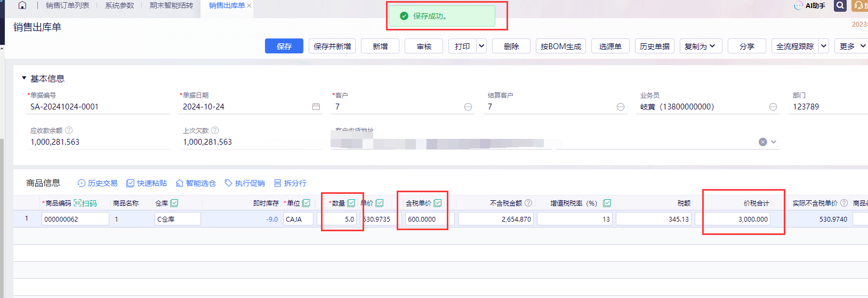Click the 审核 button
Screen dimensions: 868x298
(x=424, y=46)
